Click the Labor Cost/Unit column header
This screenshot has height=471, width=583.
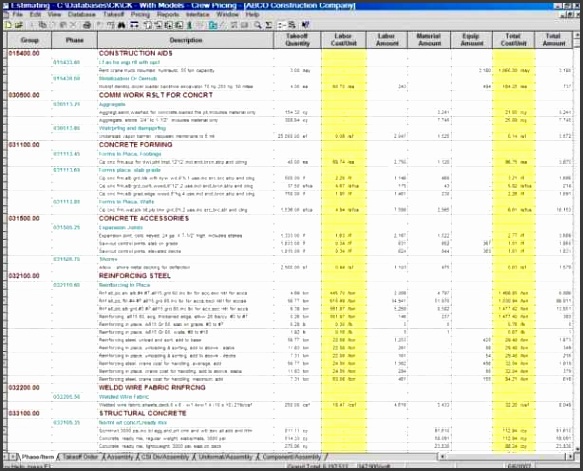[x=344, y=40]
